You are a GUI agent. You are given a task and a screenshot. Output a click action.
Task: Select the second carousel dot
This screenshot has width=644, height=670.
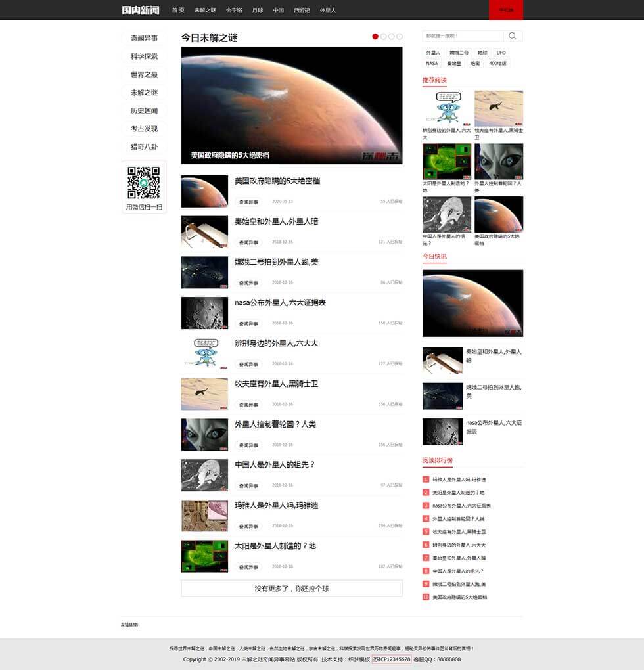coord(384,37)
